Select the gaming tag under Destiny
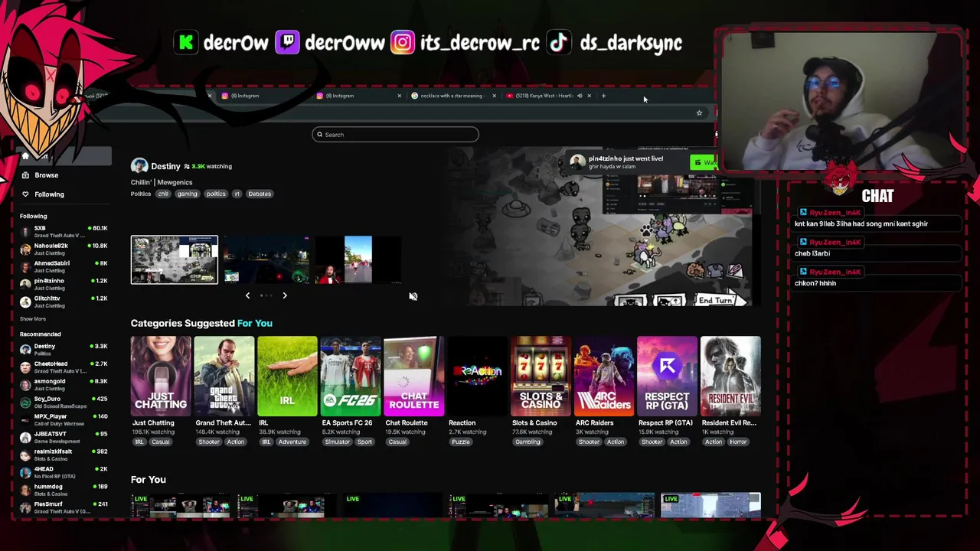 187,194
